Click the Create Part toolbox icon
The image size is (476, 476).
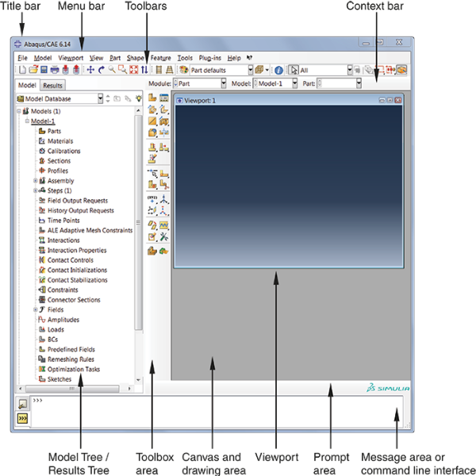click(152, 98)
